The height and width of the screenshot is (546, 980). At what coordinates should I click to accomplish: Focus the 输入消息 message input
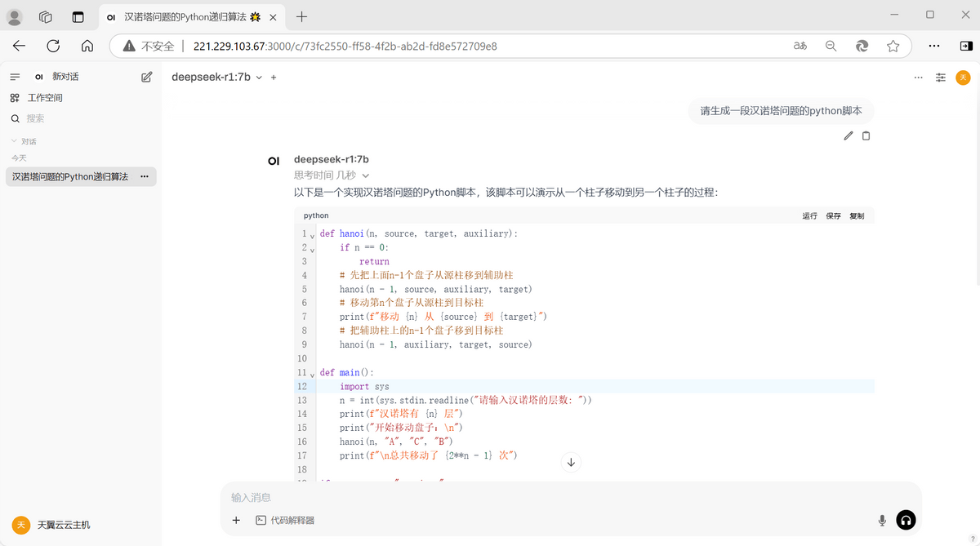[571, 497]
